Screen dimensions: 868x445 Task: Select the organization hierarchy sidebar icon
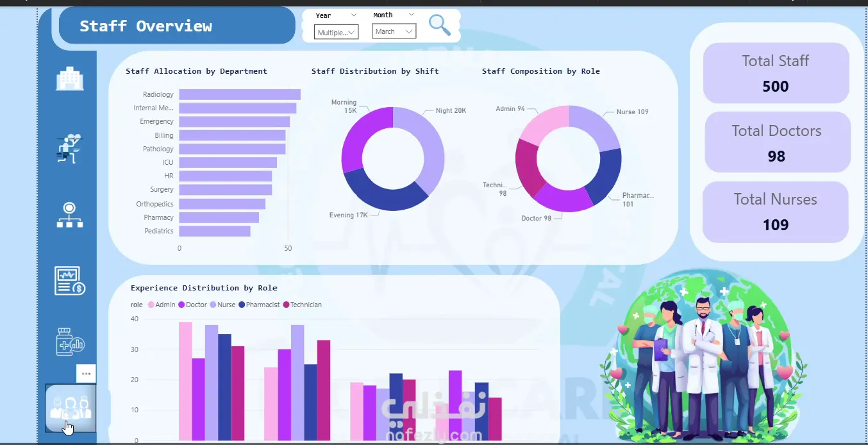(69, 215)
